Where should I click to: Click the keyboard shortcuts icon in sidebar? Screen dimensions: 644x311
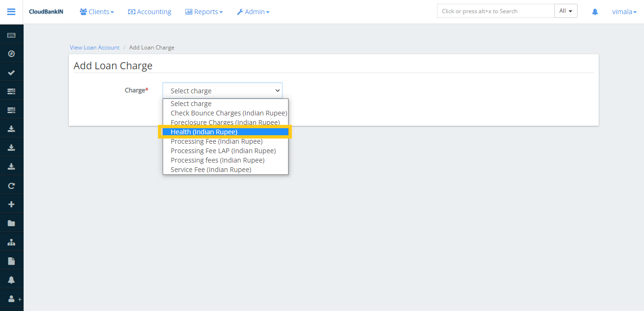click(11, 35)
